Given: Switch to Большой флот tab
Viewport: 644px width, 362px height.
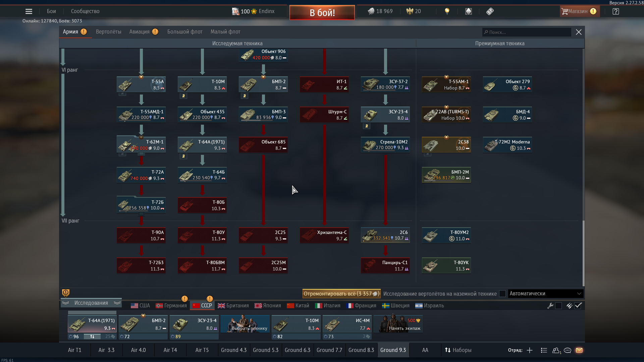Looking at the screenshot, I should tap(185, 32).
